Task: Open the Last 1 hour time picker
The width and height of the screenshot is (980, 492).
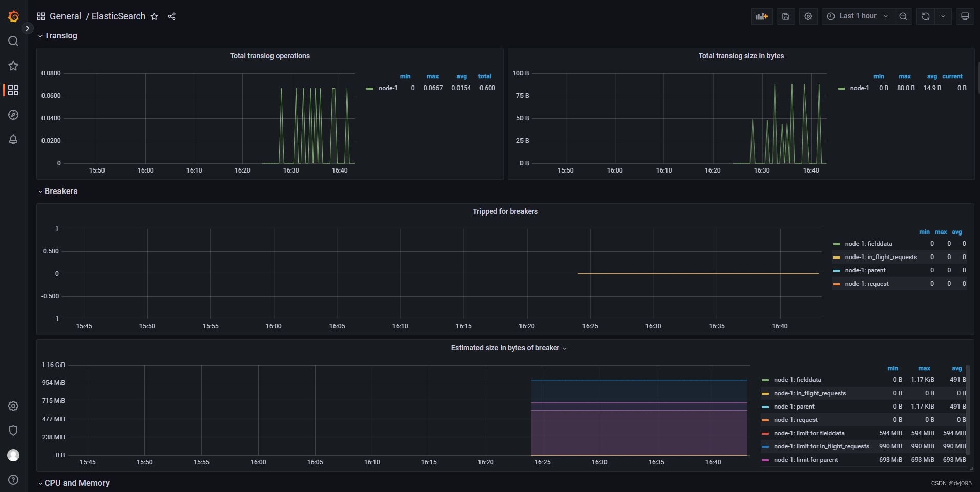Action: coord(858,16)
